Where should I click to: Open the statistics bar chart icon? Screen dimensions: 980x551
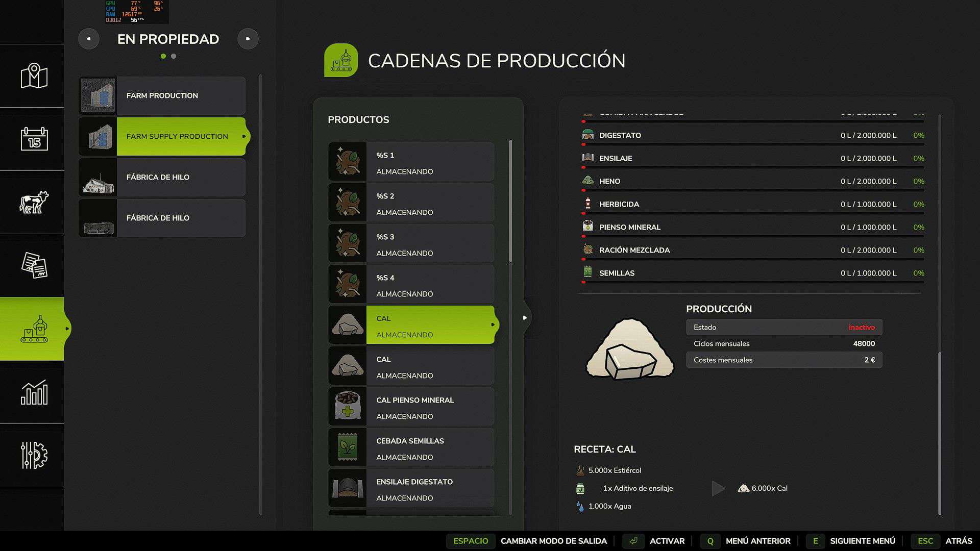(34, 392)
